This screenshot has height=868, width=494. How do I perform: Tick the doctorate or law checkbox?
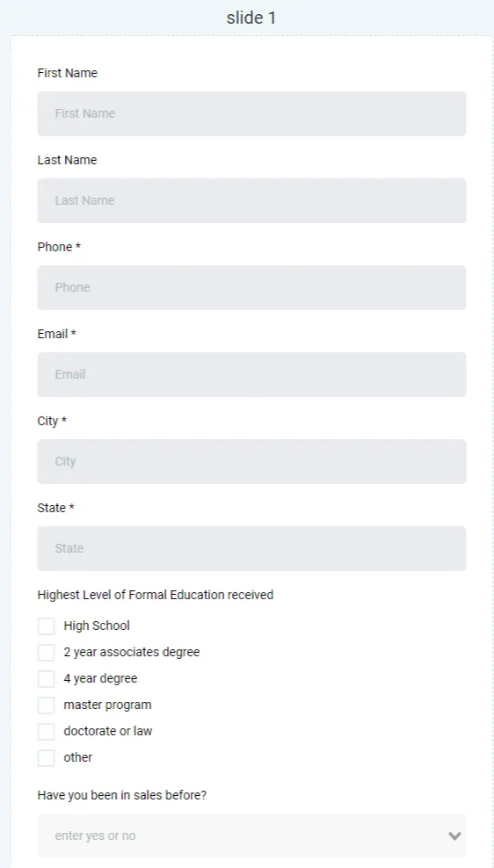click(46, 731)
